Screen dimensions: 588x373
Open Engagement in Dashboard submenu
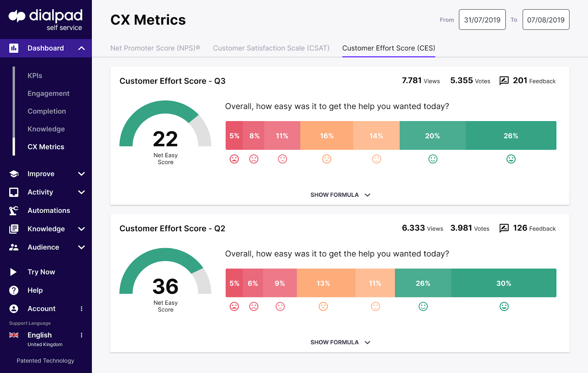(x=49, y=94)
